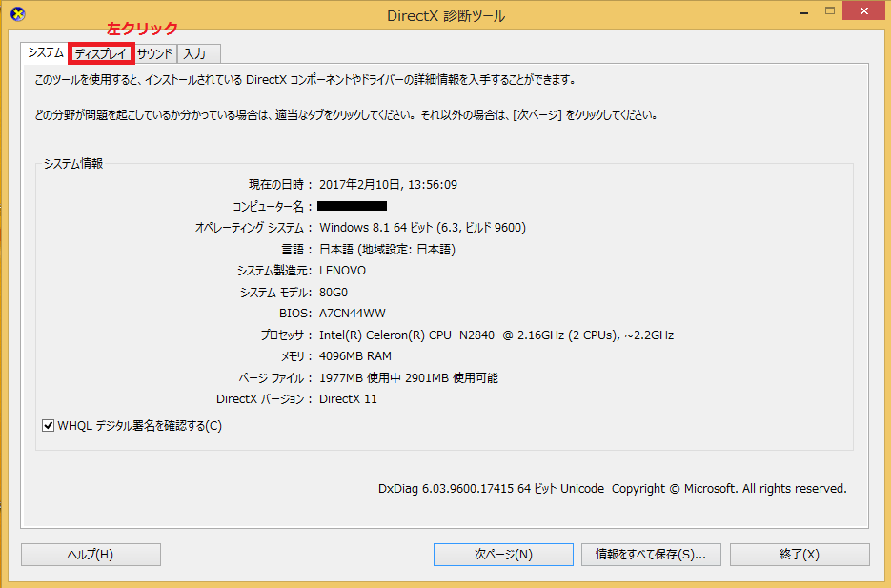This screenshot has width=891, height=588.
Task: Click the Windows 8.1 64 ビット operating system value
Action: pos(422,228)
